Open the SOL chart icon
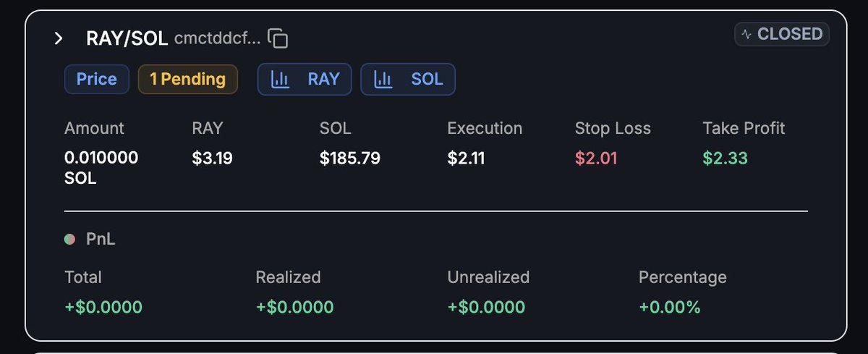Image resolution: width=868 pixels, height=354 pixels. [383, 80]
